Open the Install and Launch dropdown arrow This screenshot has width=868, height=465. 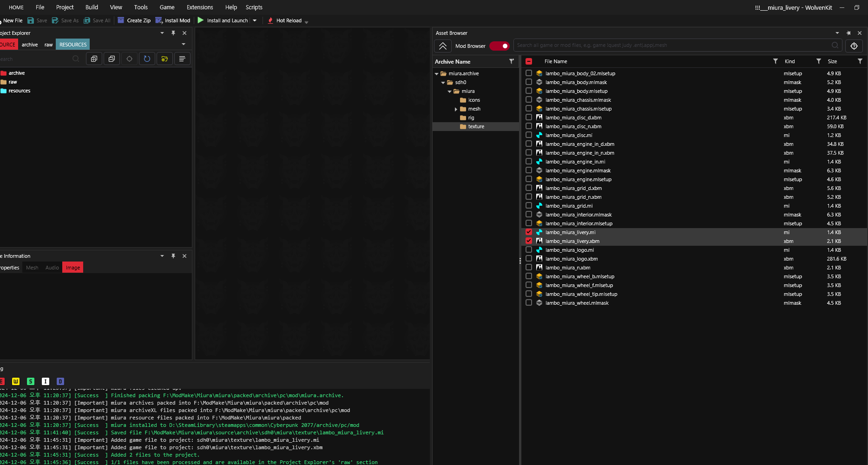(255, 20)
